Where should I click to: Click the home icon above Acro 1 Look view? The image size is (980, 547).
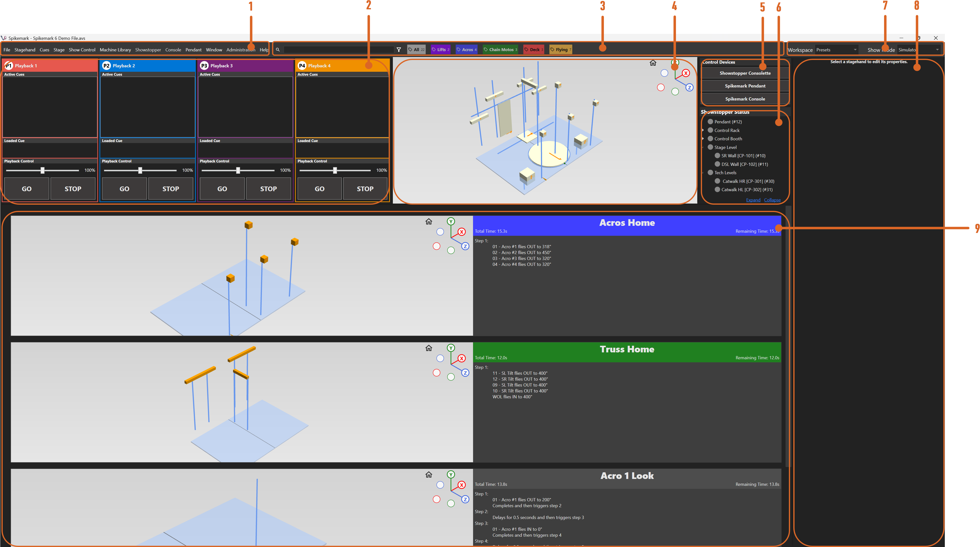[429, 475]
